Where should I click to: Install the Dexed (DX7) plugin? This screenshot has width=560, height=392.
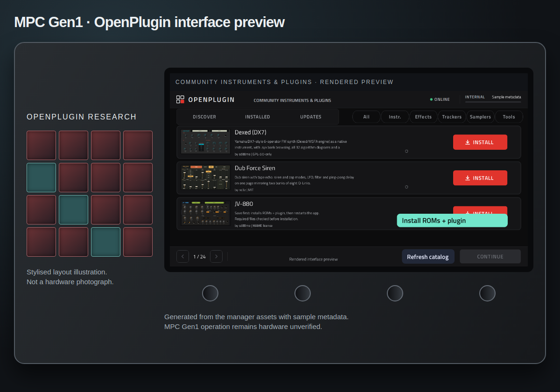coord(480,142)
